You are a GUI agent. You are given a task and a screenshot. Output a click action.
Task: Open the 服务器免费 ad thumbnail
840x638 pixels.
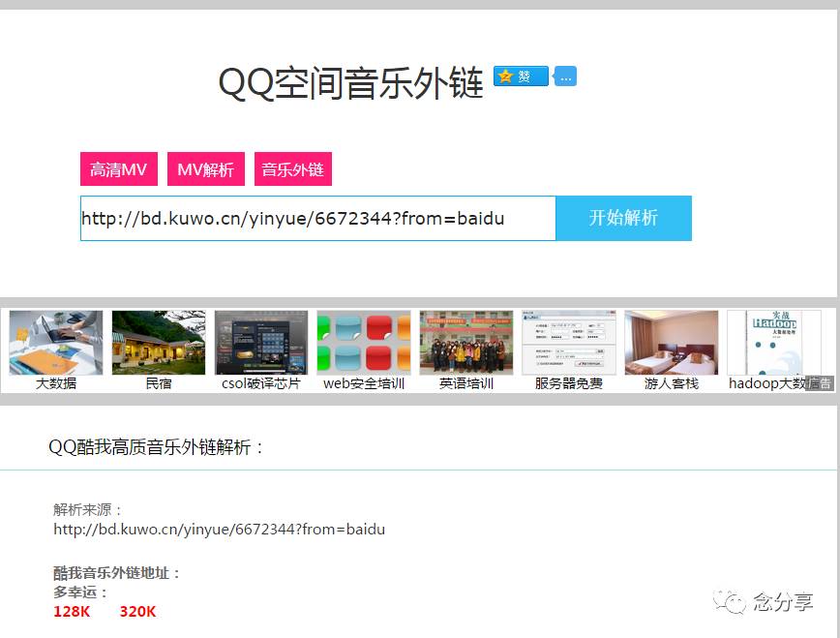point(569,343)
